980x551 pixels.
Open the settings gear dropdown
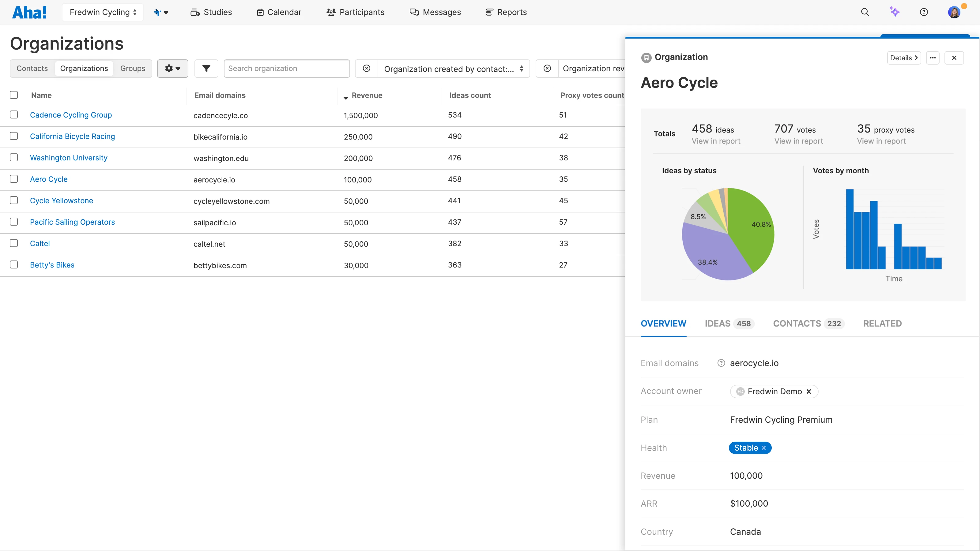[x=172, y=69]
